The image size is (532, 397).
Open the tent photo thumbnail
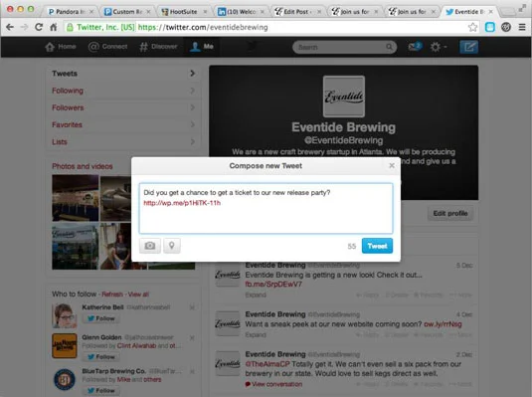click(76, 246)
